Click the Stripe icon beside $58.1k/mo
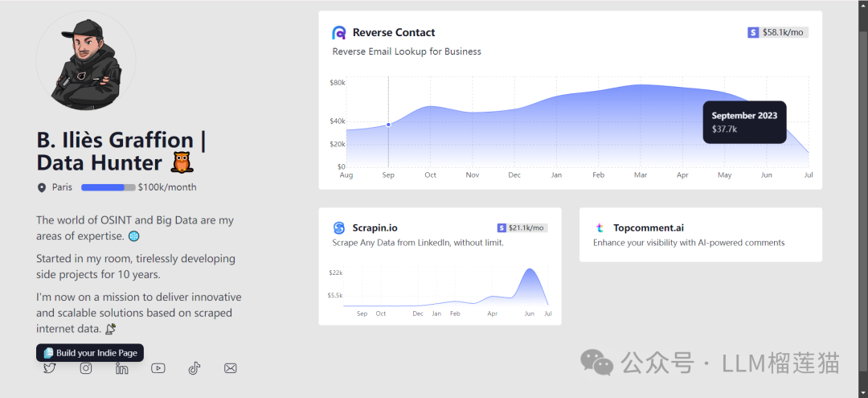868x398 pixels. [x=753, y=33]
